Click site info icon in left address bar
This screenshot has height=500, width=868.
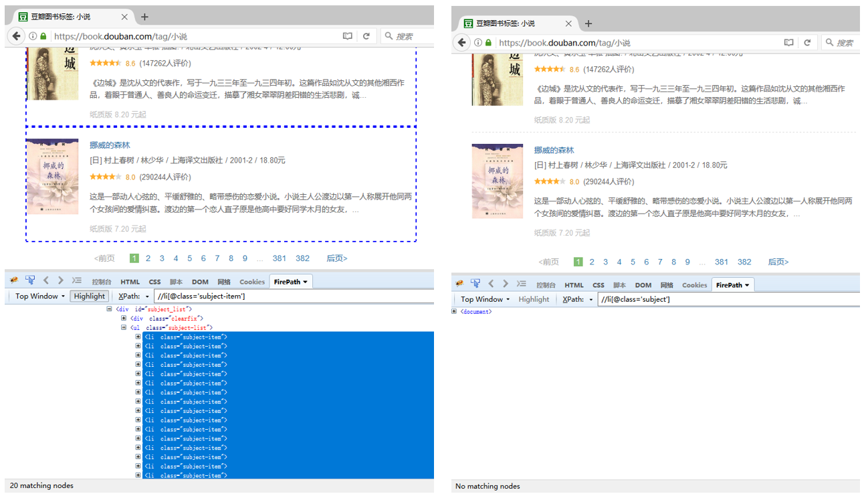33,36
